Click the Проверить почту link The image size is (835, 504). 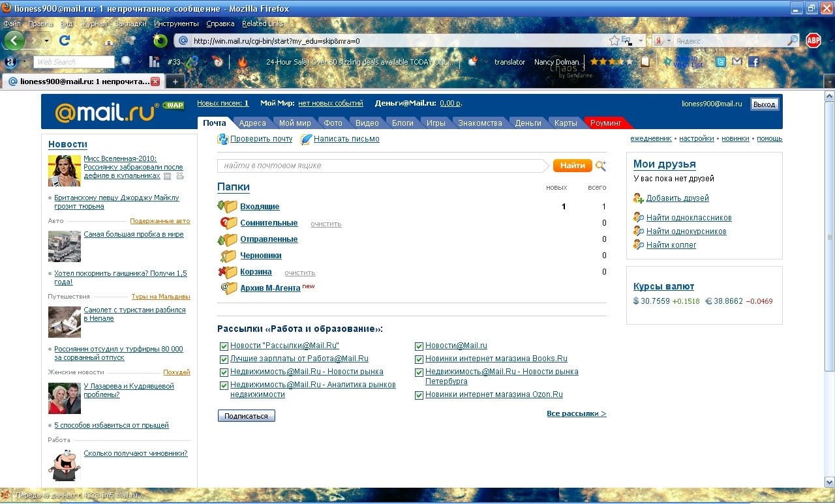click(x=261, y=139)
